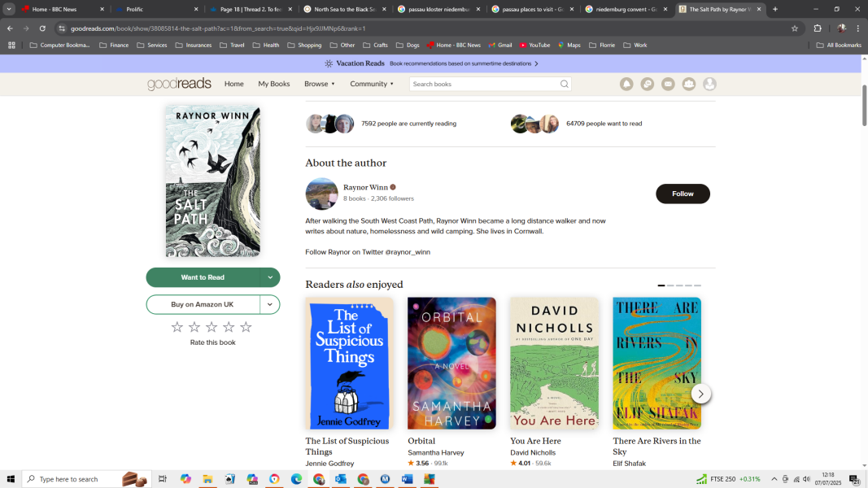This screenshot has height=488, width=868.
Task: Click Buy on Amazon UK button
Action: (x=203, y=304)
